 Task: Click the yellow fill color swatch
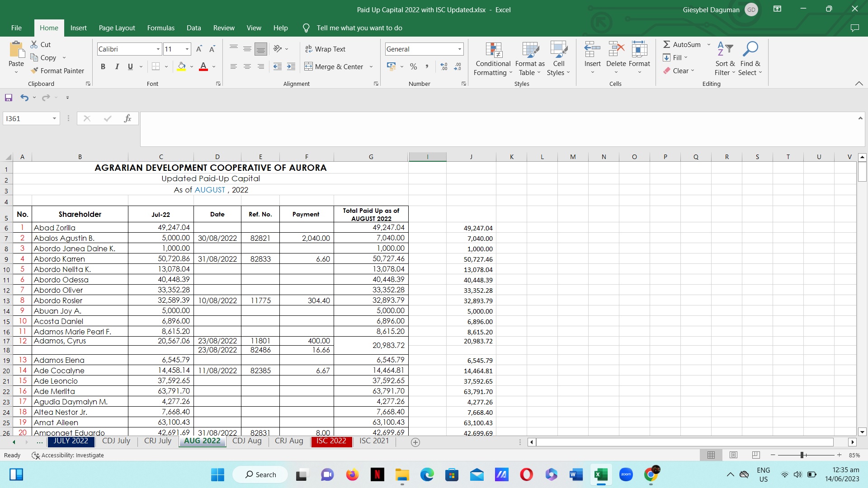[x=181, y=67]
